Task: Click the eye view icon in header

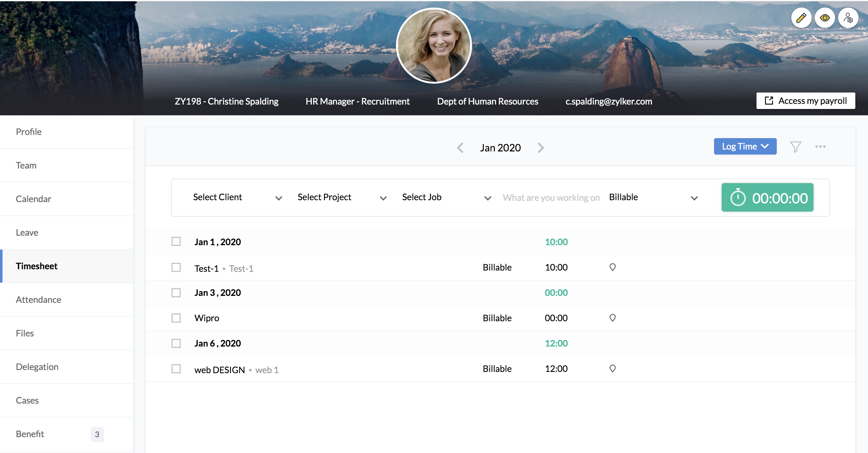Action: tap(824, 18)
